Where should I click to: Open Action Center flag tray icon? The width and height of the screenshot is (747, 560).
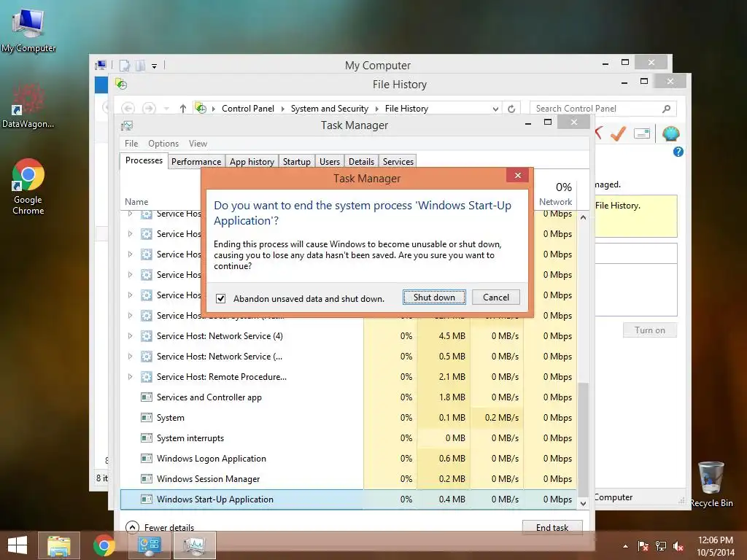pyautogui.click(x=643, y=546)
